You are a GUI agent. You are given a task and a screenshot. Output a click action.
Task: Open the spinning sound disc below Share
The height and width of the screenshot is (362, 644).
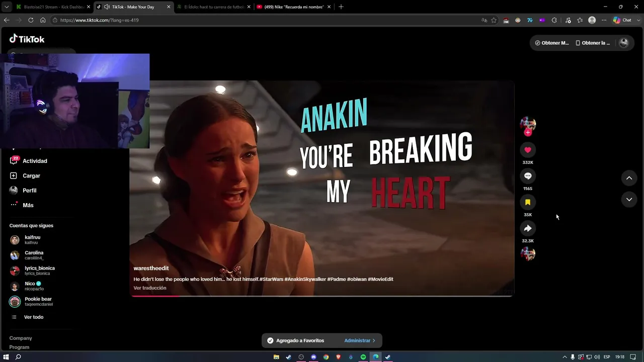coord(528,254)
